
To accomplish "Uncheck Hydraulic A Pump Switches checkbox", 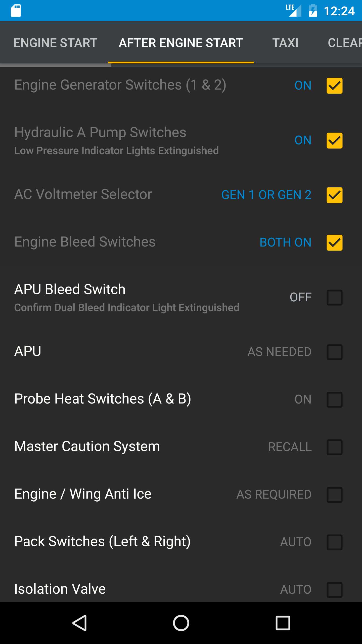I will pos(334,140).
